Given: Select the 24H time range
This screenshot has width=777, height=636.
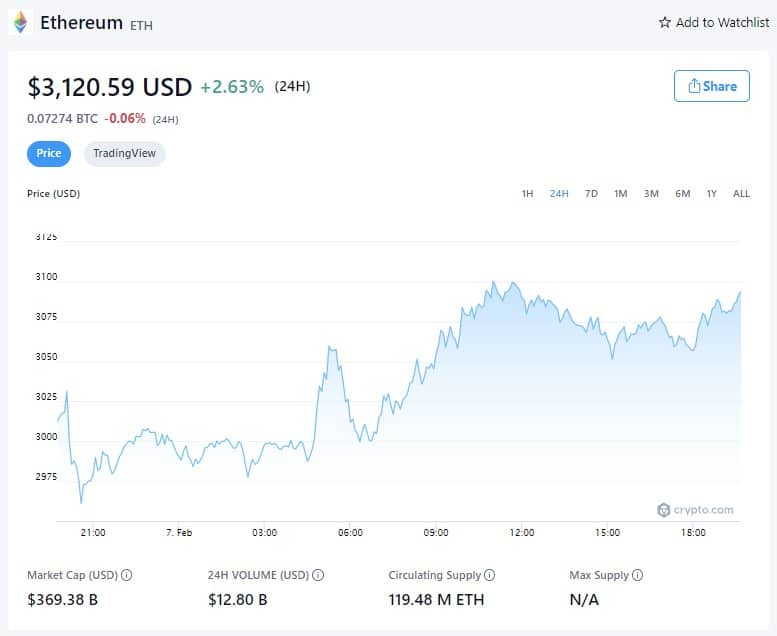Looking at the screenshot, I should coord(559,194).
